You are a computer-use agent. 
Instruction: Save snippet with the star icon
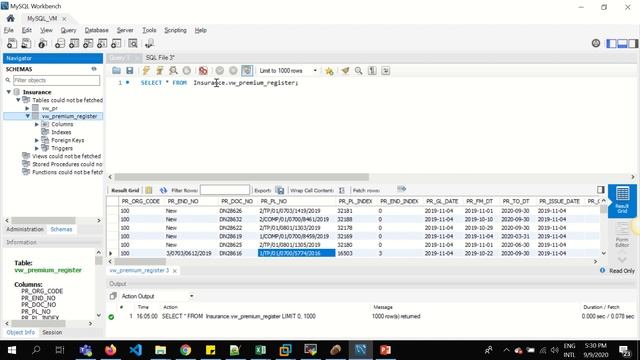pos(329,71)
